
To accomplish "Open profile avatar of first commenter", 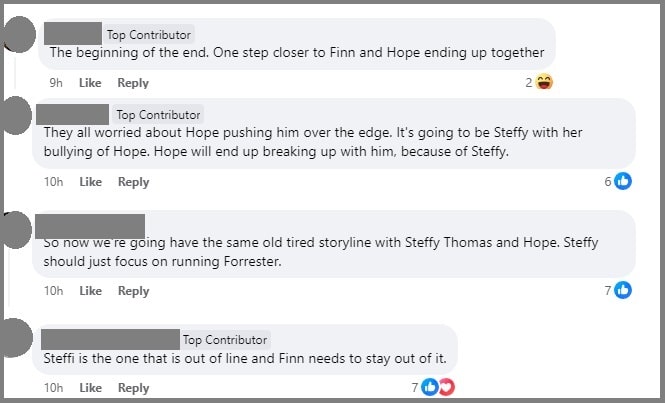I will click(16, 37).
